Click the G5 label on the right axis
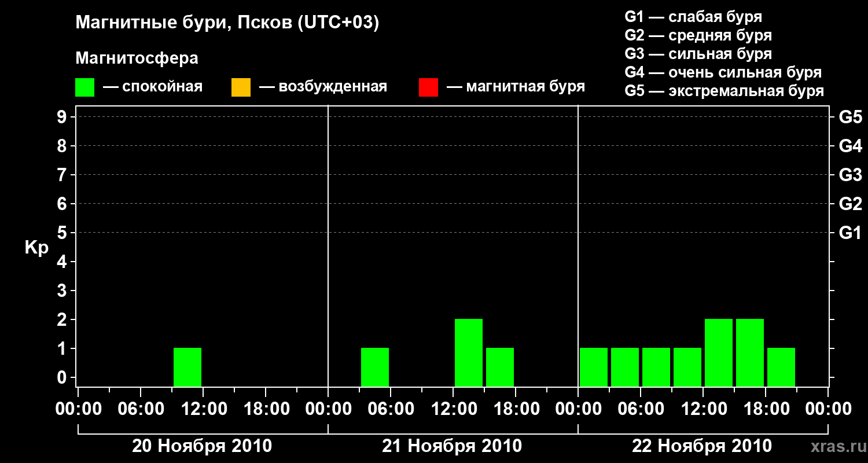Image resolution: width=868 pixels, height=463 pixels. click(850, 117)
